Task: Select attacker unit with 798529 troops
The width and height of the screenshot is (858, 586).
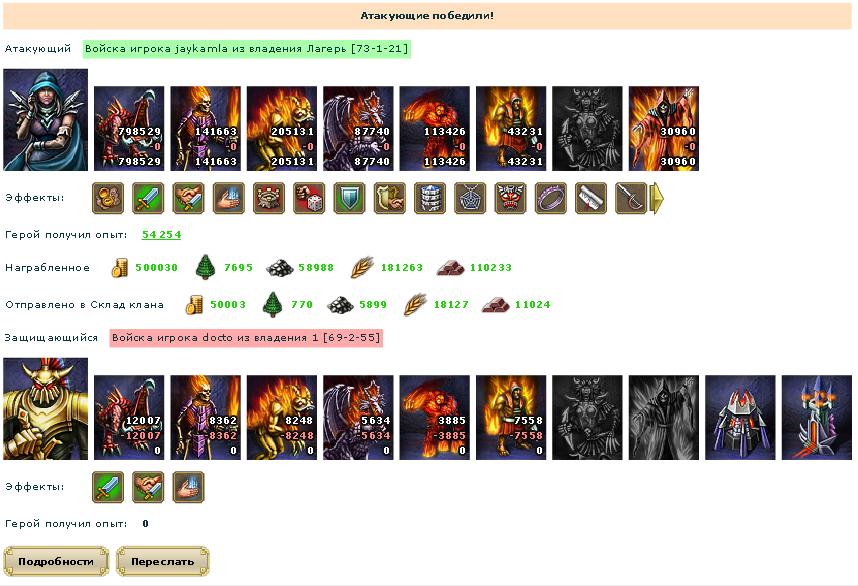Action: coord(129,129)
